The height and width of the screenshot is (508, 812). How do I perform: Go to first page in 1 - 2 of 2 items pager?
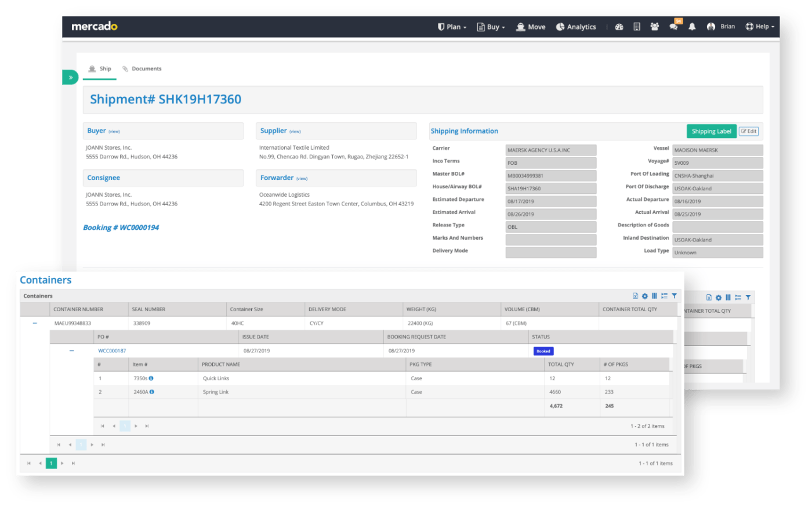(x=103, y=426)
